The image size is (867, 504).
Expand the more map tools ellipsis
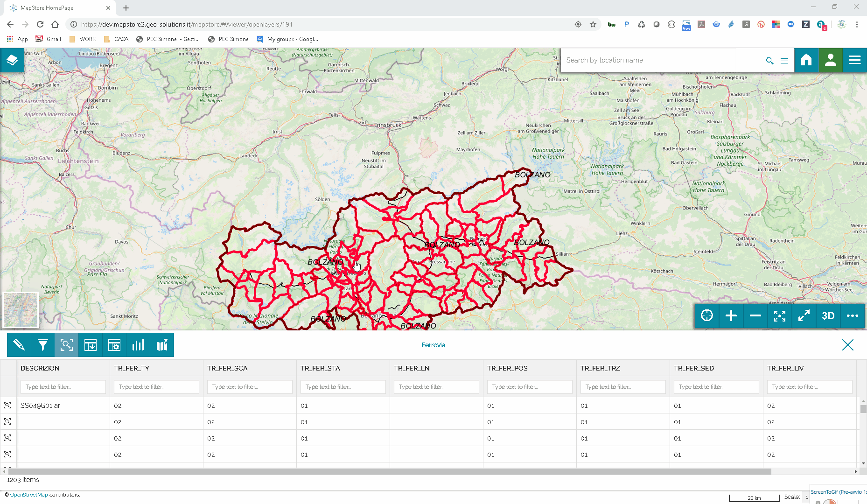pos(853,316)
